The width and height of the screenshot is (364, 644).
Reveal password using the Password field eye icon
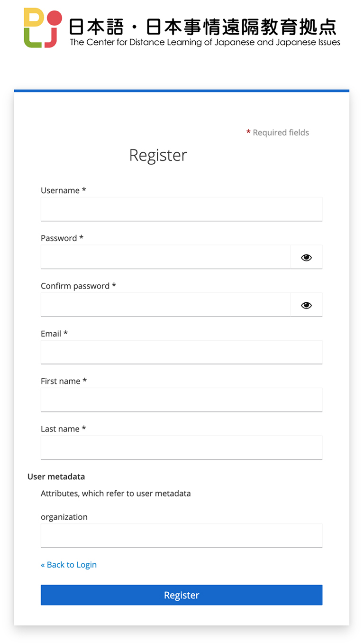pos(306,257)
